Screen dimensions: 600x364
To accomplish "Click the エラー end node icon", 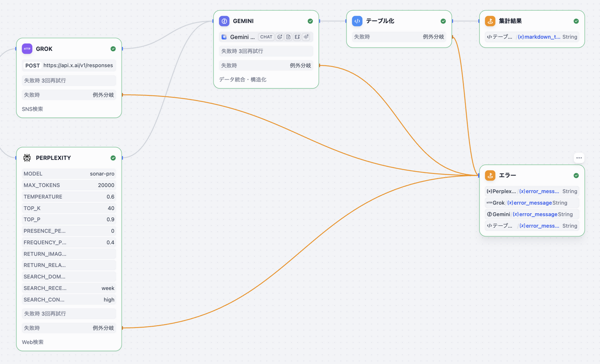I will coord(490,175).
